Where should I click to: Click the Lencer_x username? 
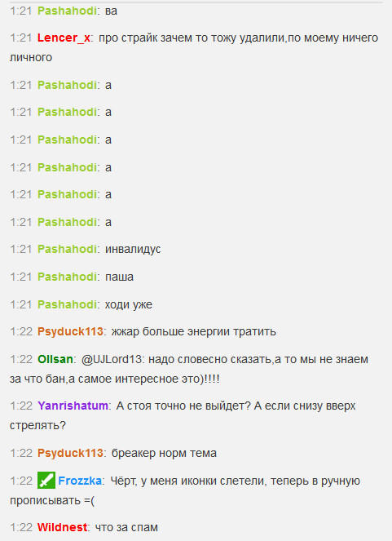point(64,38)
